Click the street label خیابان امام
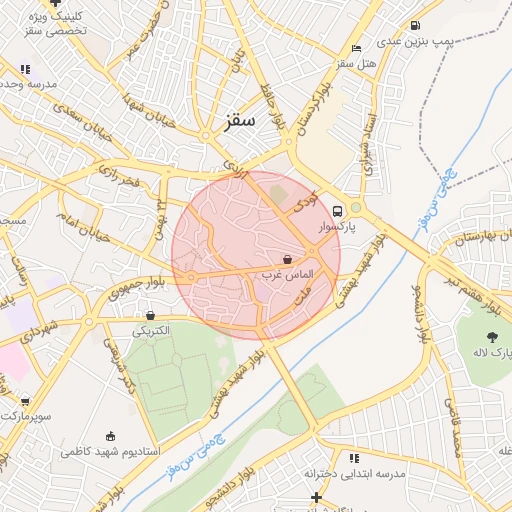Viewport: 512px width, 512px height. (x=83, y=228)
